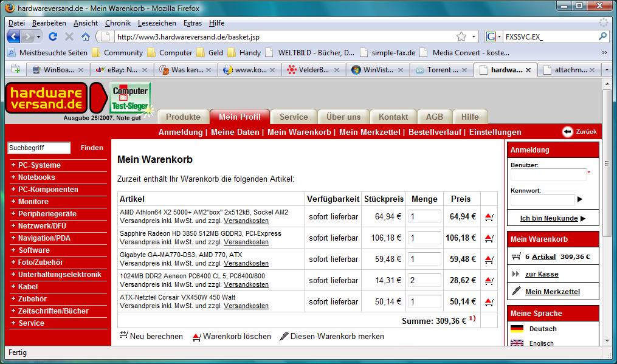617x364 pixels.
Task: Click the Zurück back arrow icon
Action: [567, 132]
